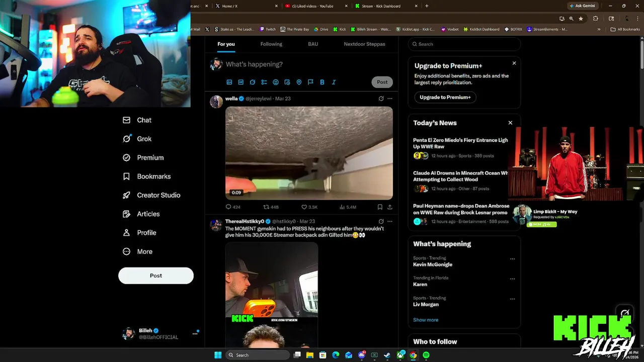This screenshot has width=644, height=362.
Task: Open more options for Karen trend
Action: 512,279
